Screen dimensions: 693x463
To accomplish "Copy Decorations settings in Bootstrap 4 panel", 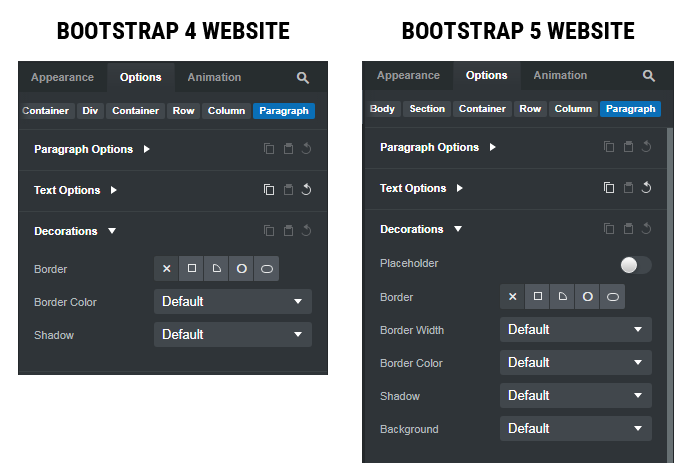I will point(269,231).
